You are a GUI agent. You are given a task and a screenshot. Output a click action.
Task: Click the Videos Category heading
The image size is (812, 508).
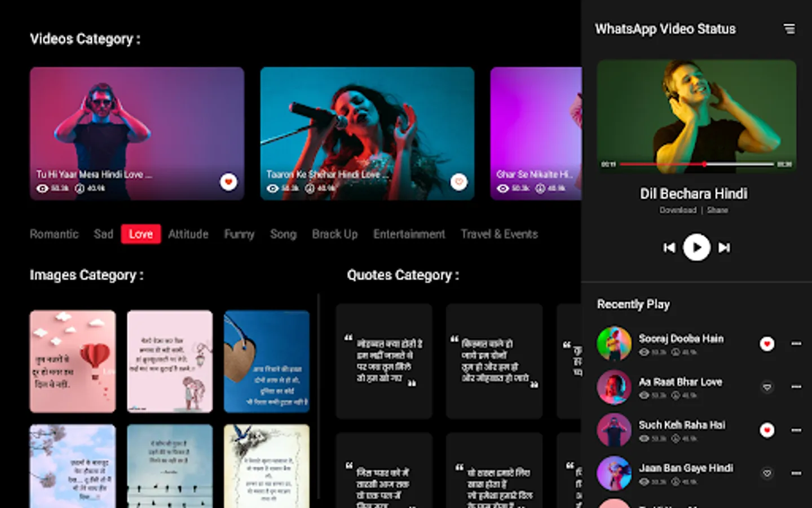pos(85,40)
